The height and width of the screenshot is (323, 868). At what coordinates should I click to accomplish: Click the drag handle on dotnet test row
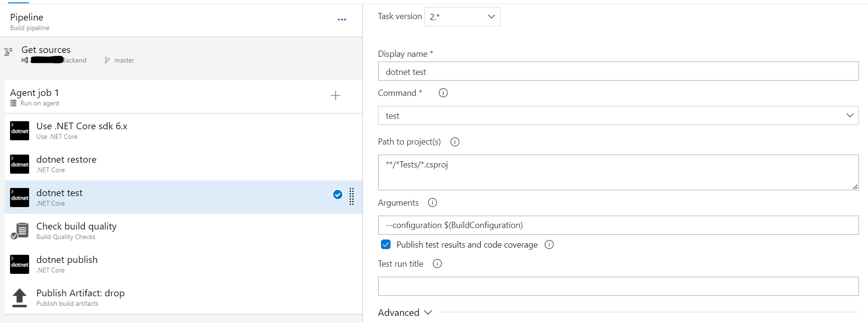[x=352, y=196]
